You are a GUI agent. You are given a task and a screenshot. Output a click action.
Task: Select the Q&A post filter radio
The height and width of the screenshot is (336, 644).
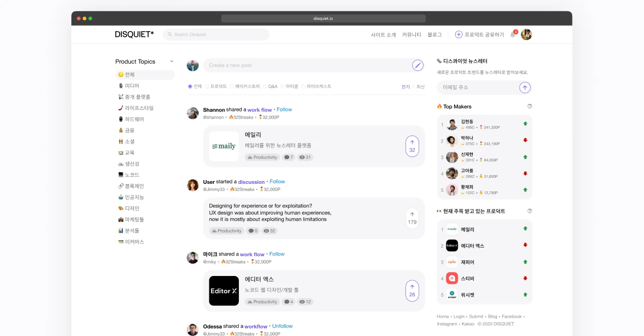(265, 86)
